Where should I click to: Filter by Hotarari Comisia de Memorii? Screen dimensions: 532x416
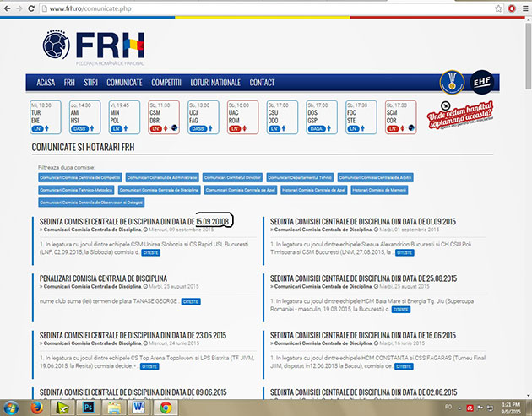click(379, 190)
